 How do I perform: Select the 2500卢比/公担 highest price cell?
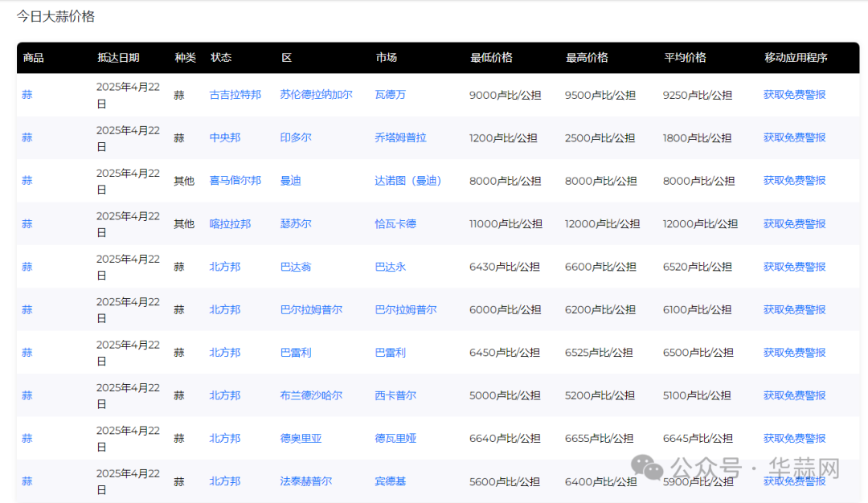(x=600, y=137)
